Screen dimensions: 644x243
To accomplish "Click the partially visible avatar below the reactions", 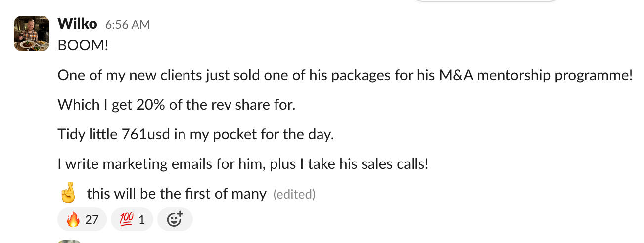I will 69,241.
